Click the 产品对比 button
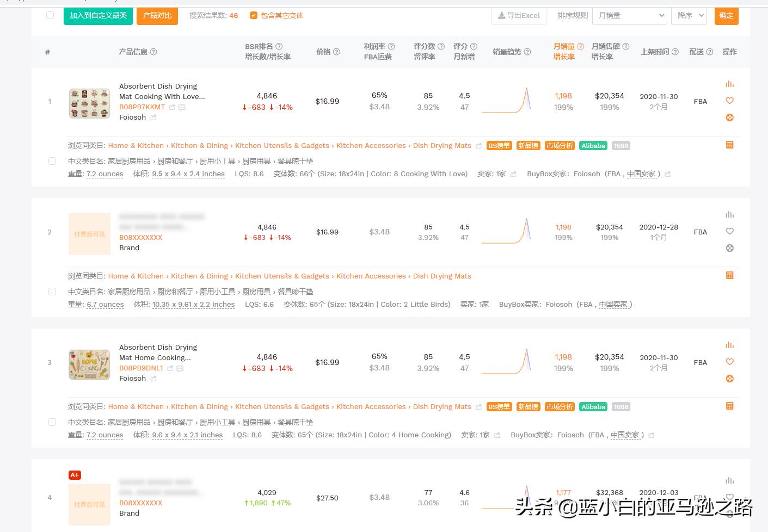 tap(157, 16)
